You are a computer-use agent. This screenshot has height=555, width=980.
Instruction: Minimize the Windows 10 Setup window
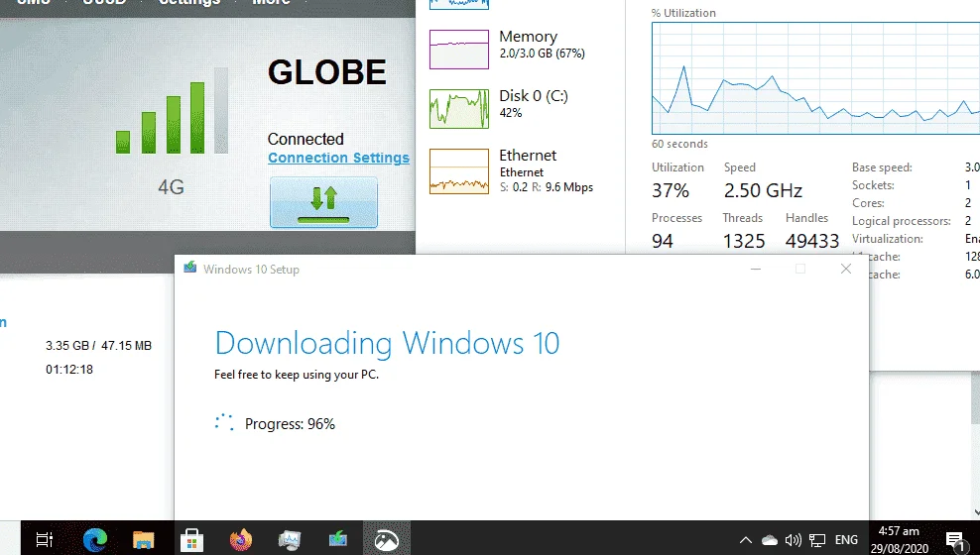coord(756,269)
